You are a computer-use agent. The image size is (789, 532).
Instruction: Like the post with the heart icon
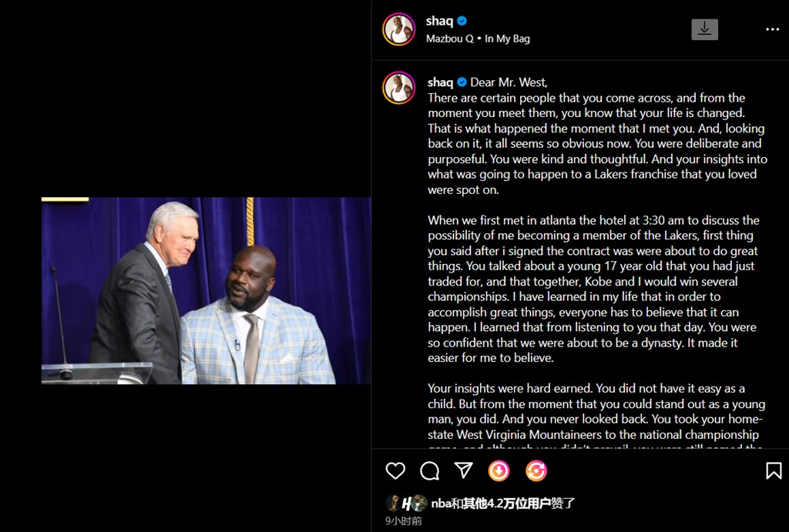point(395,470)
